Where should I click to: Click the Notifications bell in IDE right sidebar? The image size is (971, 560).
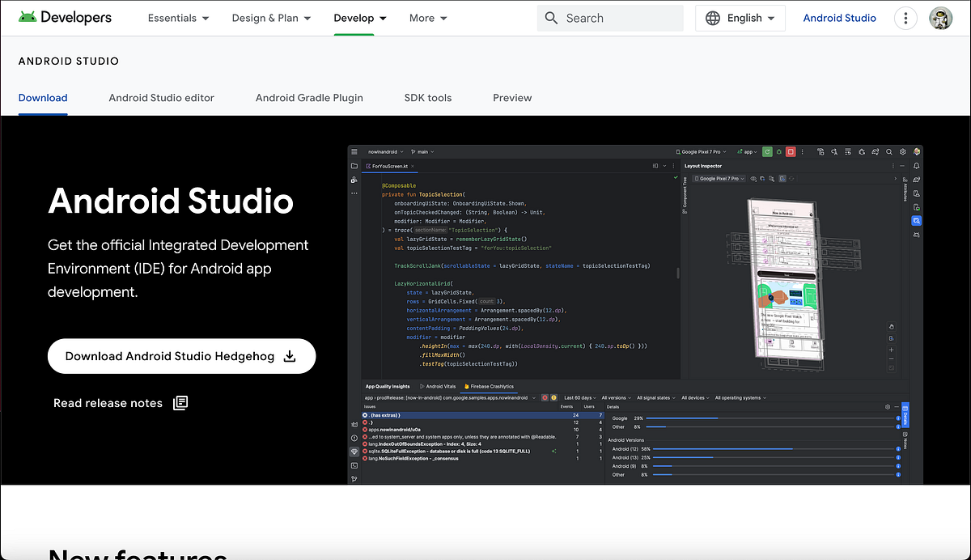(916, 166)
